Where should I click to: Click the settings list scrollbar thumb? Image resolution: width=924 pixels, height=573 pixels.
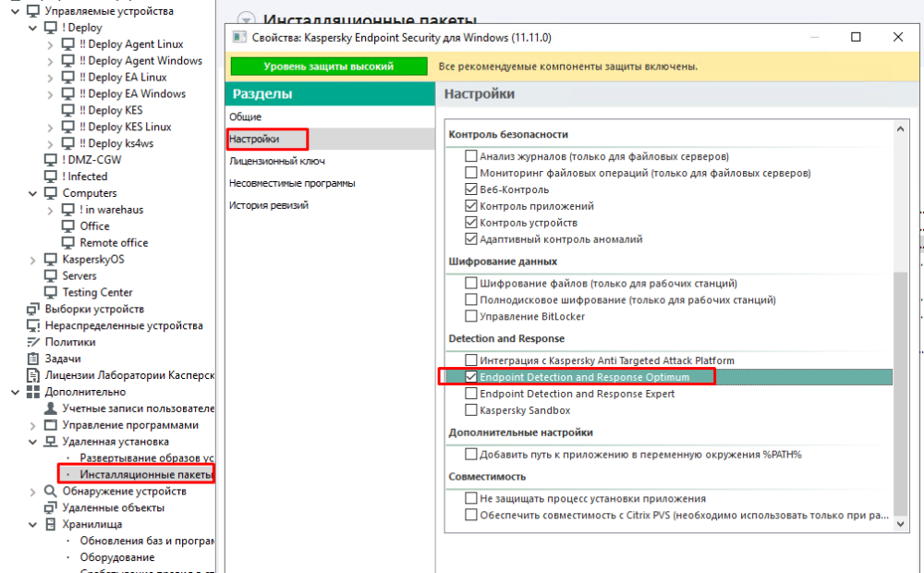point(900,393)
